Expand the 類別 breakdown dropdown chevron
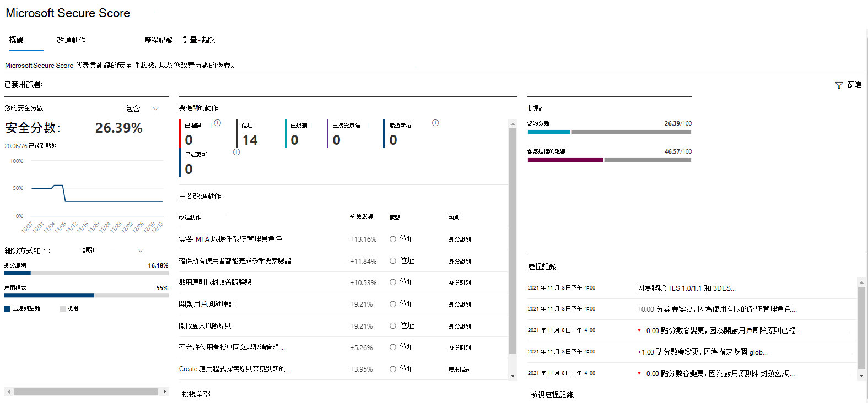The image size is (868, 403). [141, 250]
